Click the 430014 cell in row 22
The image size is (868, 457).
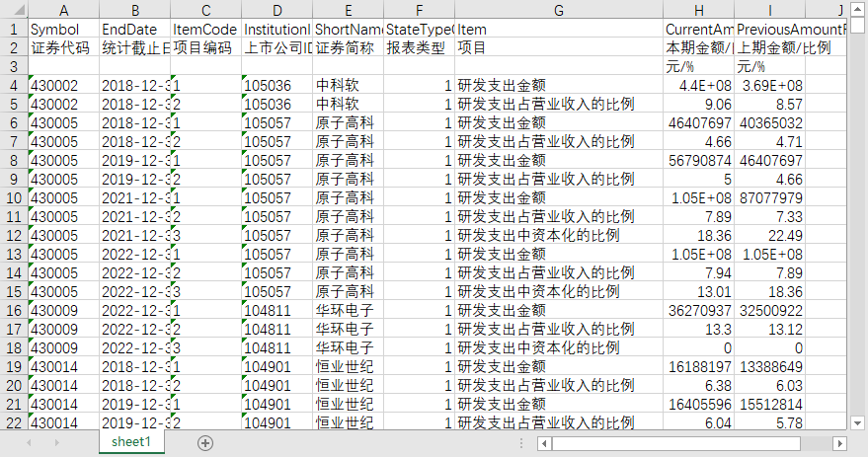pyautogui.click(x=63, y=422)
